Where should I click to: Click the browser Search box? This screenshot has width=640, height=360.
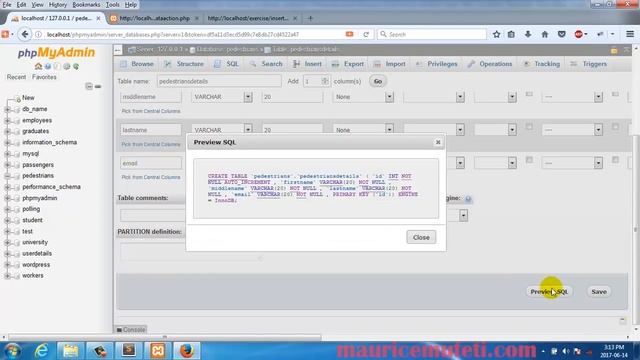(x=432, y=34)
